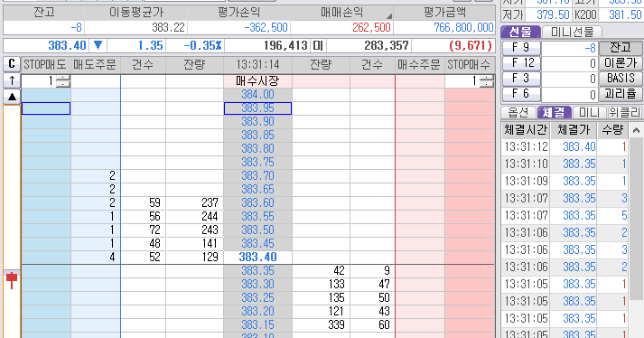Click the highlighted STOP매도 cell at 383.95
The height and width of the screenshot is (338, 644).
point(45,108)
